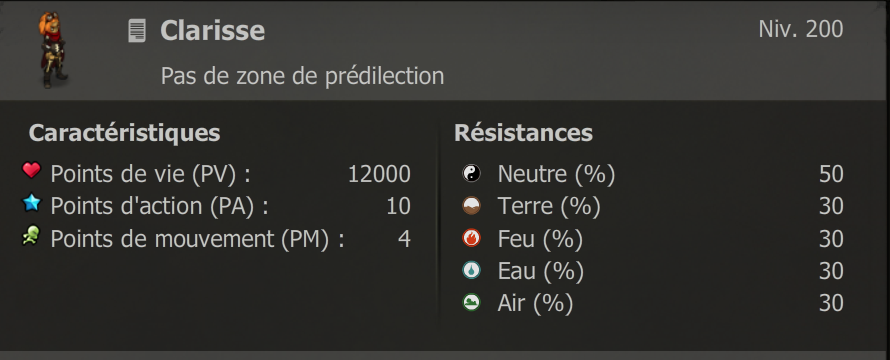Click the red heart life points icon
890x360 pixels.
[x=31, y=170]
